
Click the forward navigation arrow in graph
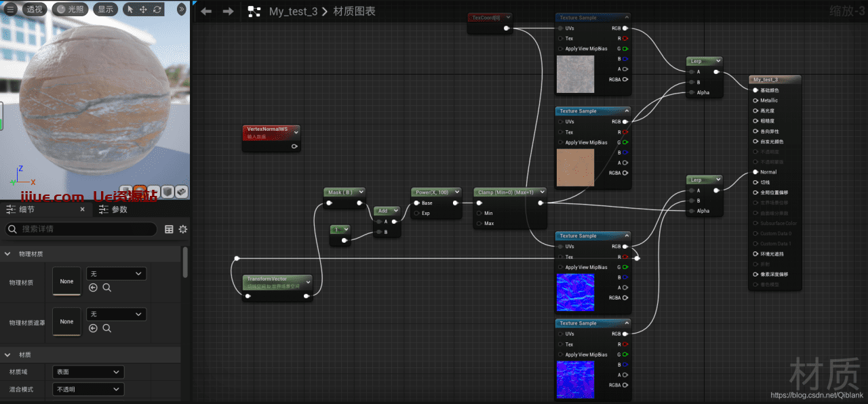click(229, 12)
